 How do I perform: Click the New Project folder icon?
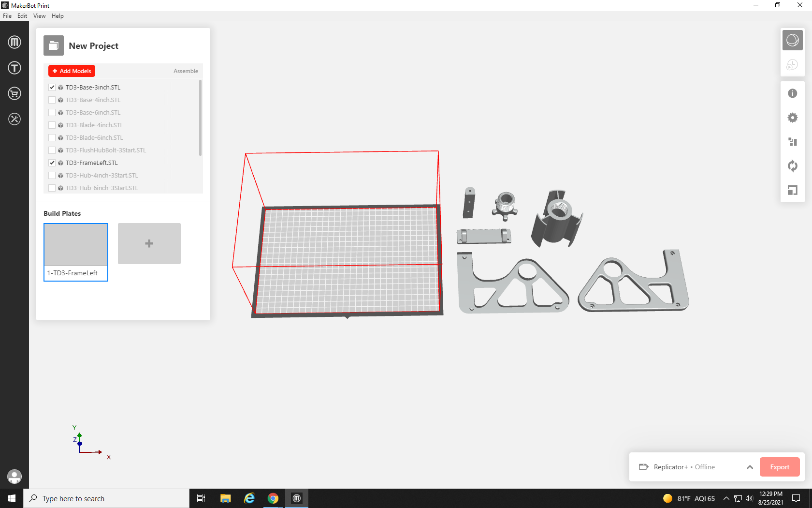tap(54, 45)
